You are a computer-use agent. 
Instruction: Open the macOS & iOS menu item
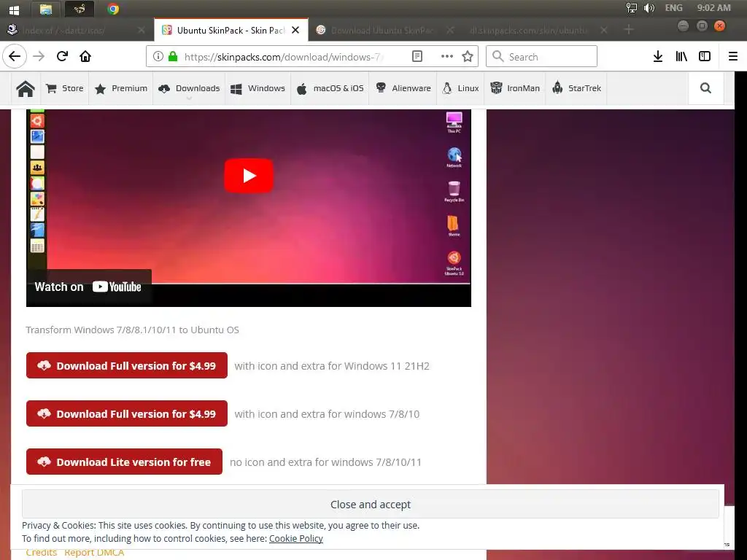click(330, 88)
